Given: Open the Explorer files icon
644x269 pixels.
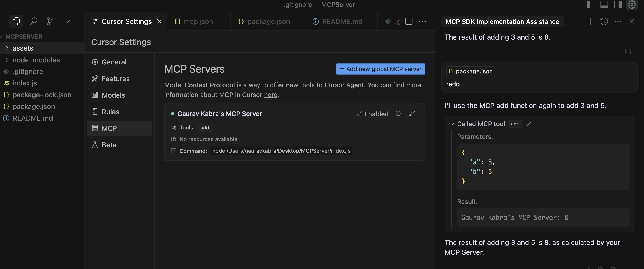Looking at the screenshot, I should pos(17,21).
